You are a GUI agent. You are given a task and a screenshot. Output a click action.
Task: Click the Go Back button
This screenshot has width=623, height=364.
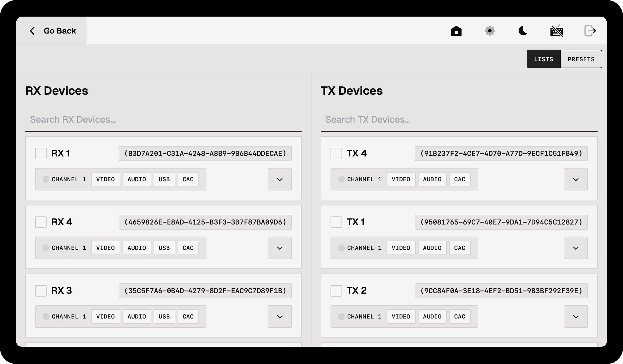(x=51, y=31)
